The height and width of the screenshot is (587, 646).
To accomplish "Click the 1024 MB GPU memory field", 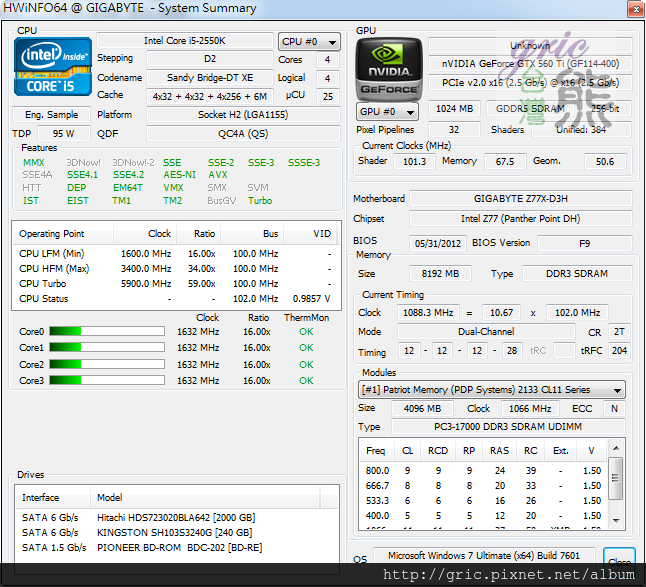I will 454,108.
